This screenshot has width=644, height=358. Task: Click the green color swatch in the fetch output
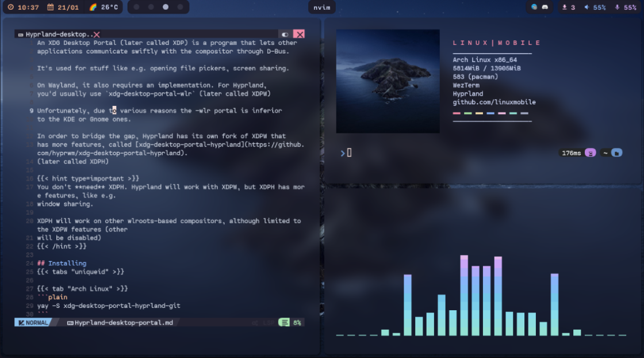[468, 113]
